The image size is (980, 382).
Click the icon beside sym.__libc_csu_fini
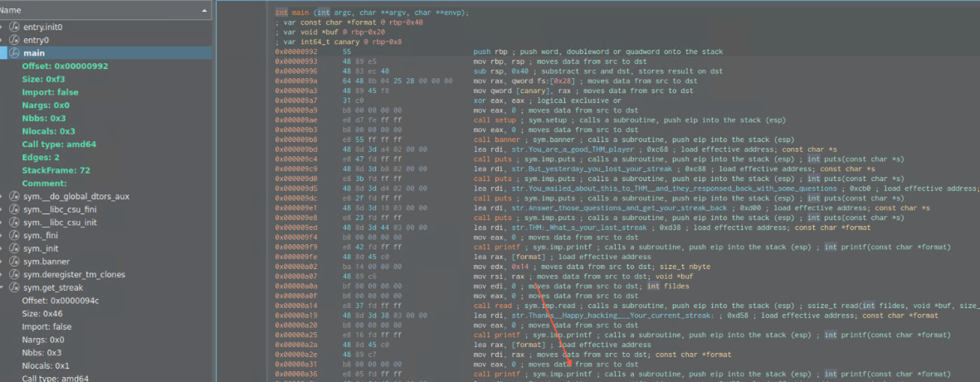tap(14, 209)
